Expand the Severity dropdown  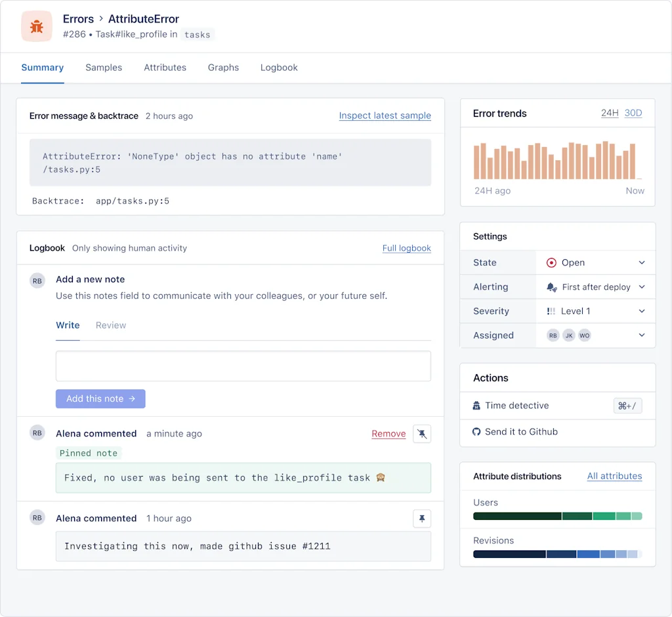point(642,311)
